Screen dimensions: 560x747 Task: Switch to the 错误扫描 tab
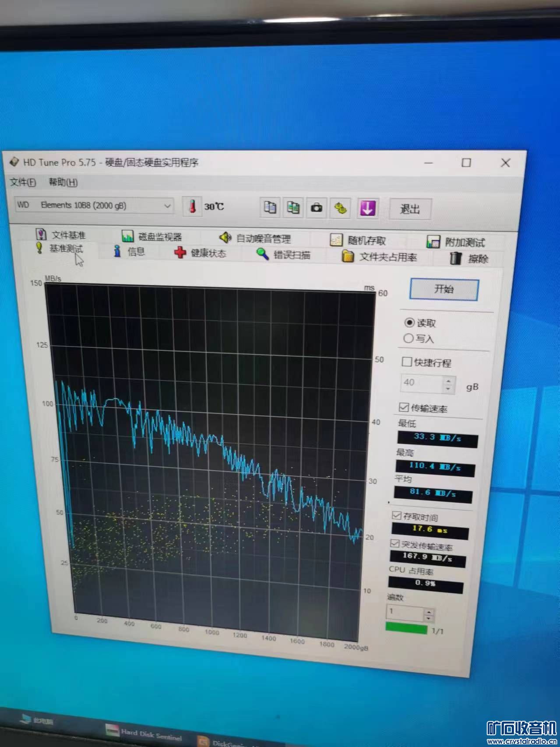pos(284,254)
